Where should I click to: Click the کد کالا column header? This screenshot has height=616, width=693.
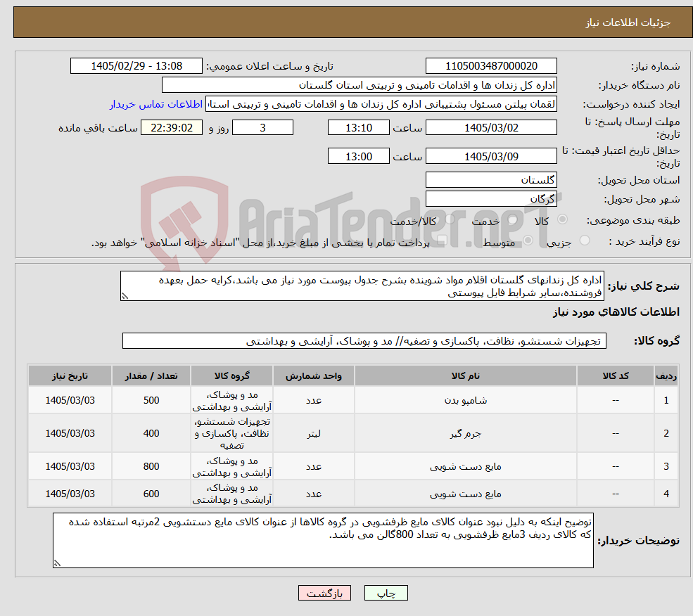pos(615,376)
